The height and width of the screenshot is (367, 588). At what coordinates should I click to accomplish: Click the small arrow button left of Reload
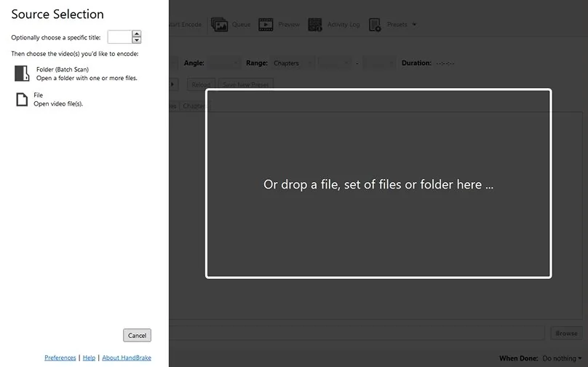[173, 84]
